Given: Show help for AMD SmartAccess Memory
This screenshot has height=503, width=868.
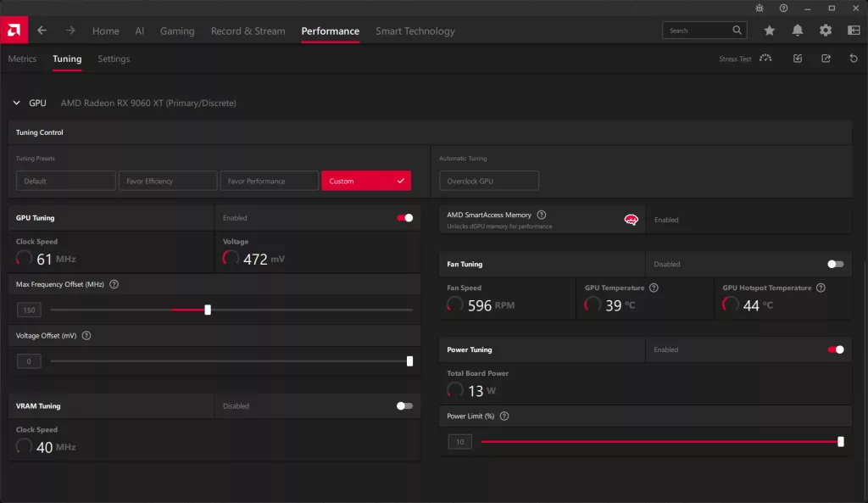Looking at the screenshot, I should click(x=542, y=215).
